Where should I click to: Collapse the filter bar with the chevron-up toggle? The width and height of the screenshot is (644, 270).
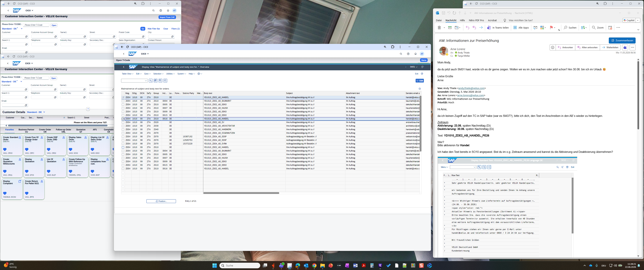(x=88, y=109)
